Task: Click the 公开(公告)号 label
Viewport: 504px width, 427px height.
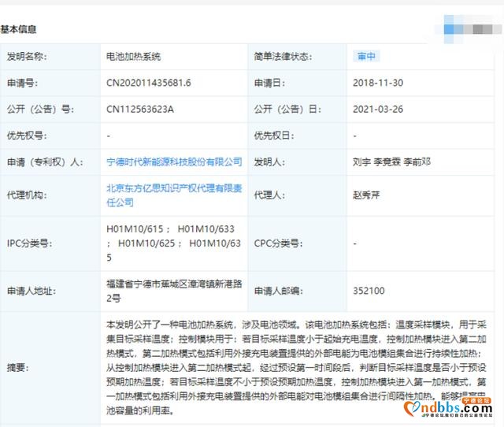Action: 40,110
